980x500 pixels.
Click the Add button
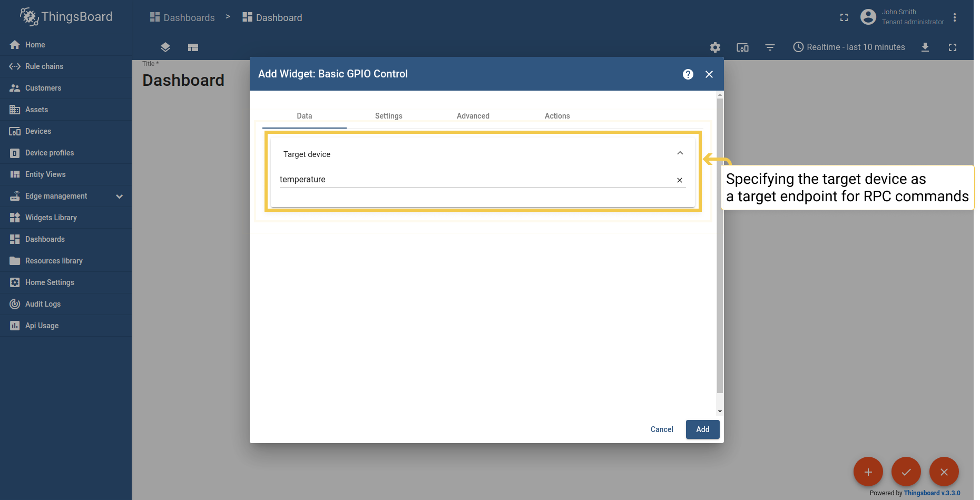tap(702, 429)
